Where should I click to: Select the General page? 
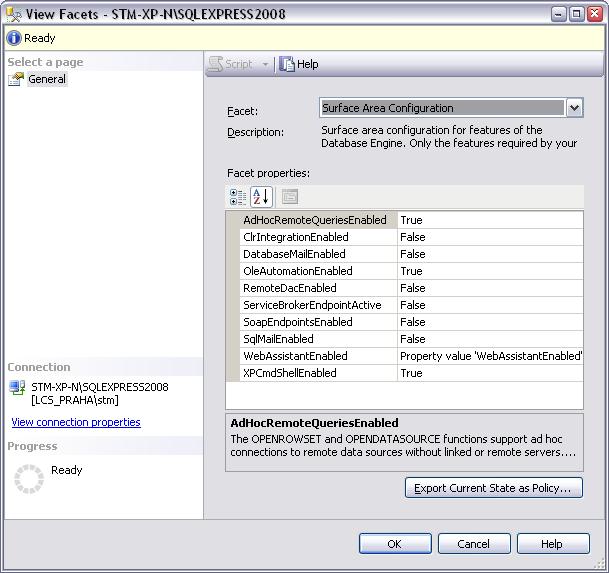46,79
